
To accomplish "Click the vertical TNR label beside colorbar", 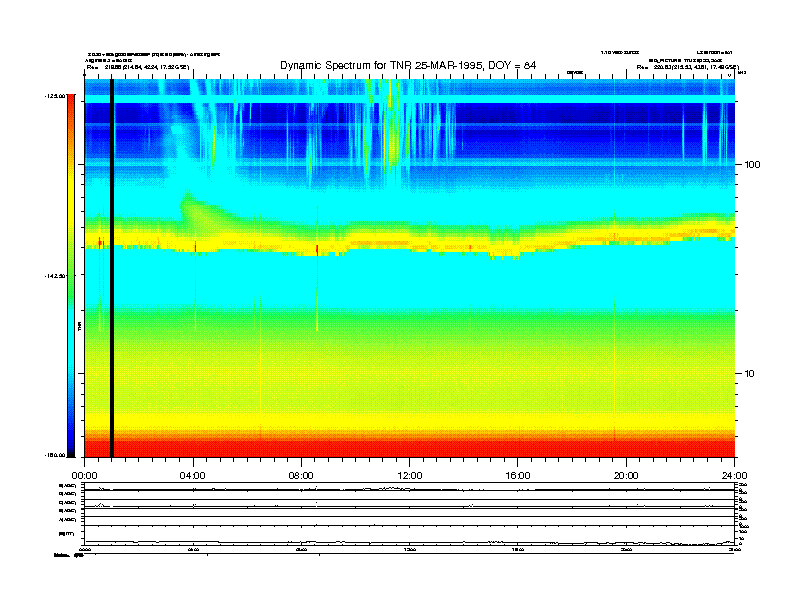I will click(x=80, y=327).
